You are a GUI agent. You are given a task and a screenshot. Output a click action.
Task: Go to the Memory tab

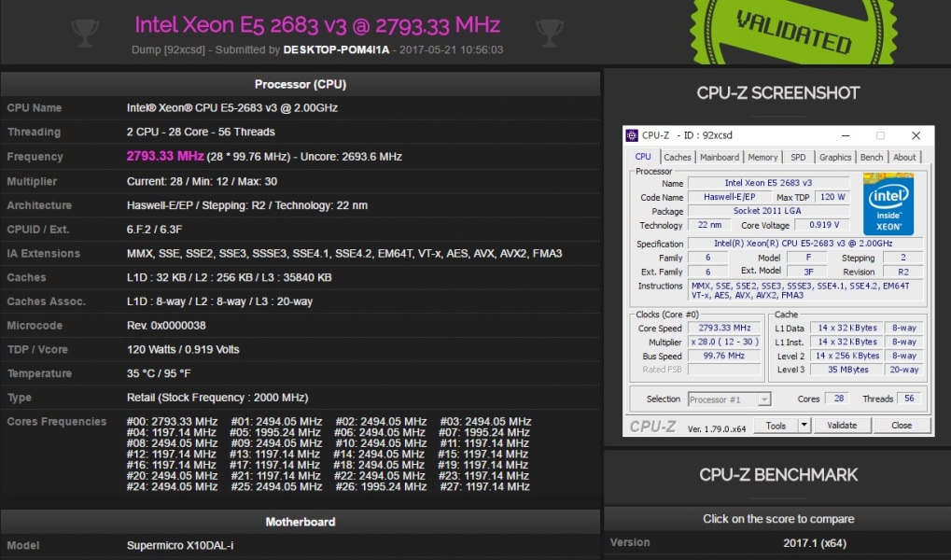coord(762,157)
